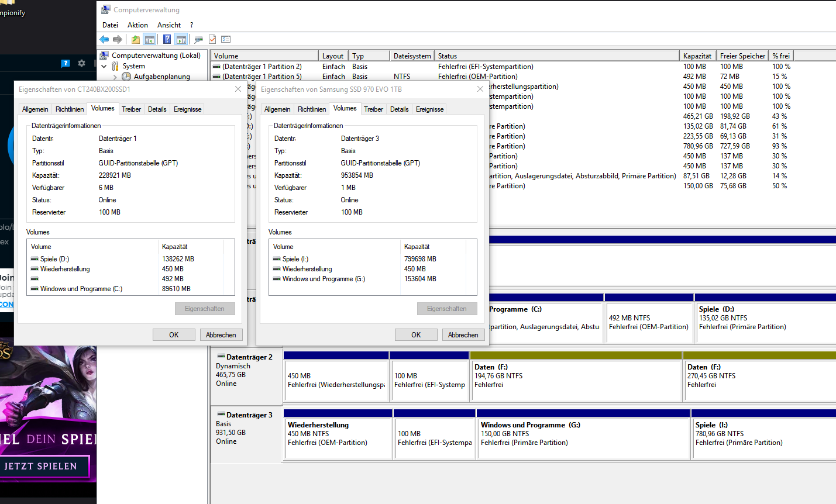Viewport: 836px width, 504px height.
Task: Click drive icon next to Windows und Programme (G:) entry
Action: pos(277,278)
